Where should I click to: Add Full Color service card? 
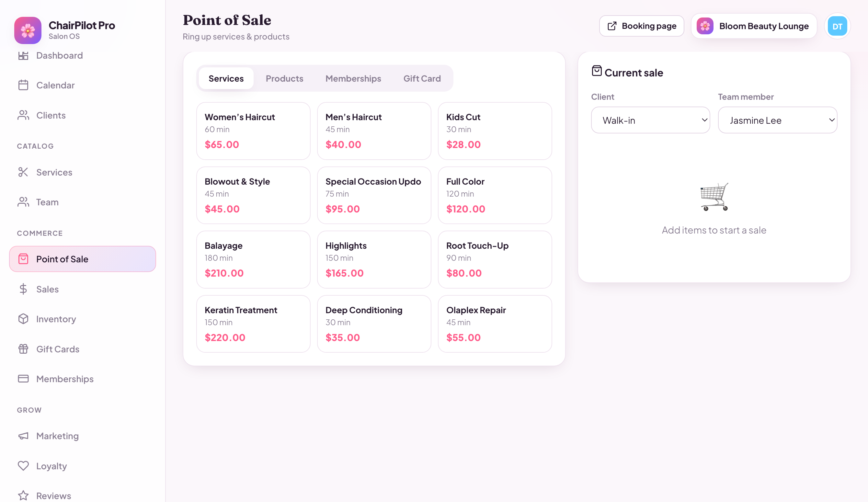point(495,195)
